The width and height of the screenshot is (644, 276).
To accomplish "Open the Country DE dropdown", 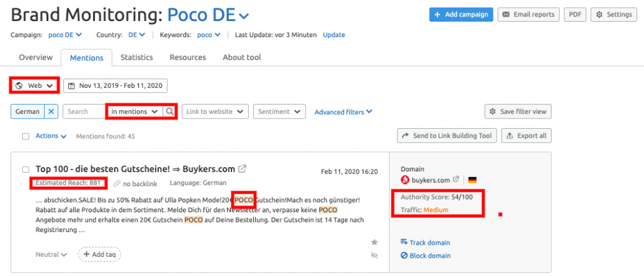I will (136, 35).
